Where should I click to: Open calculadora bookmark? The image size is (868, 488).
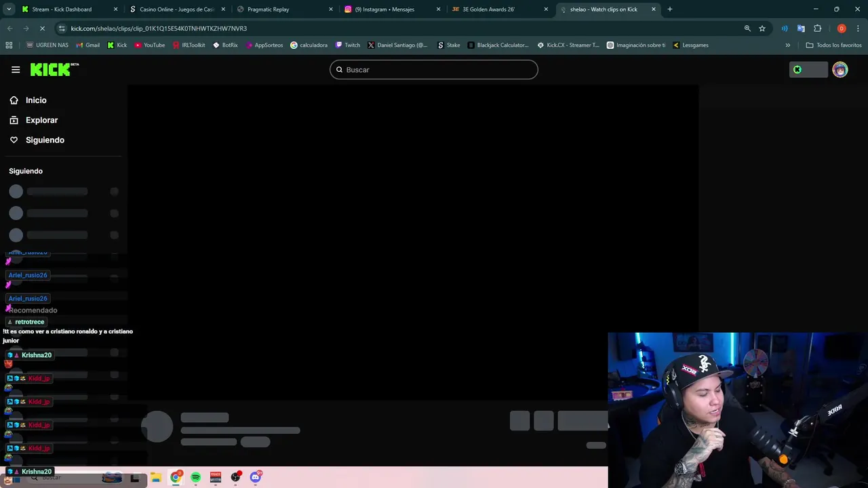pos(309,45)
